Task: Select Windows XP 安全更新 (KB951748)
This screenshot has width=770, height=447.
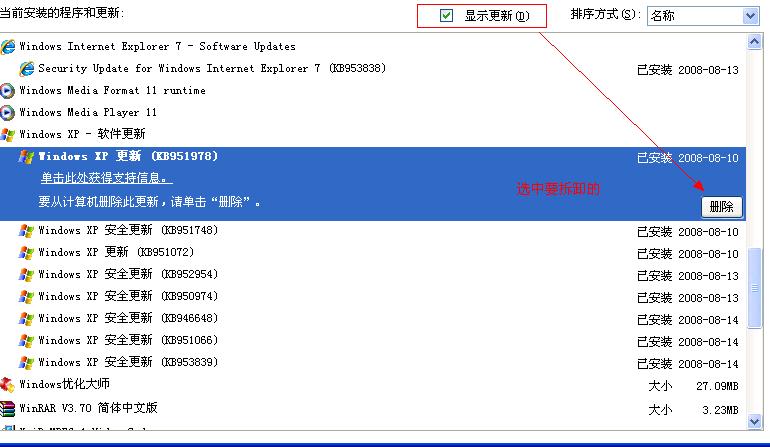Action: [128, 230]
